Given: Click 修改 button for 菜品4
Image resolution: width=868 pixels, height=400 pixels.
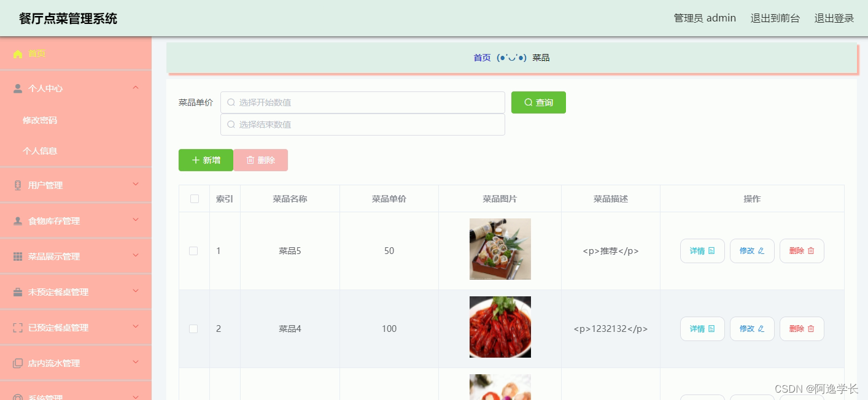Looking at the screenshot, I should 752,329.
